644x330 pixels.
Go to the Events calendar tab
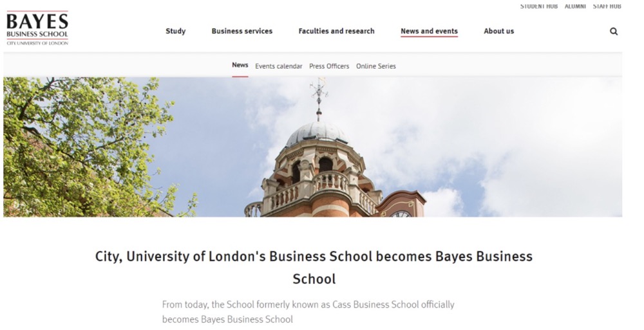coord(278,66)
